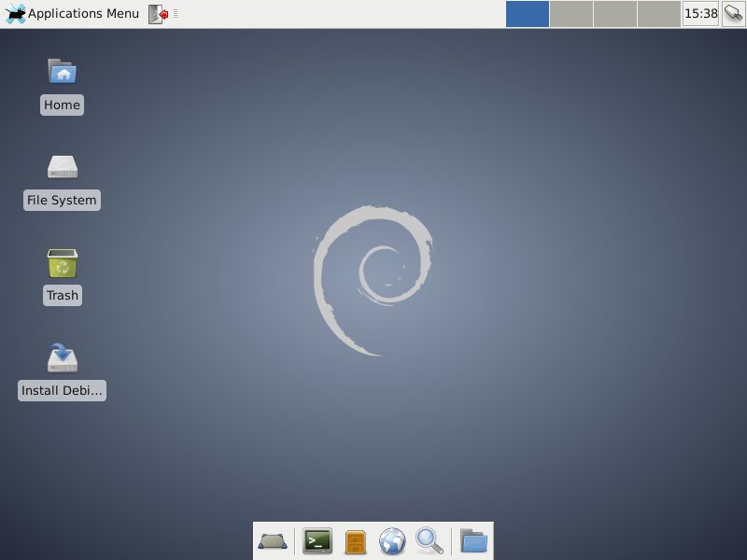The image size is (747, 560).
Task: Open the blue folder in the dock
Action: [x=473, y=540]
